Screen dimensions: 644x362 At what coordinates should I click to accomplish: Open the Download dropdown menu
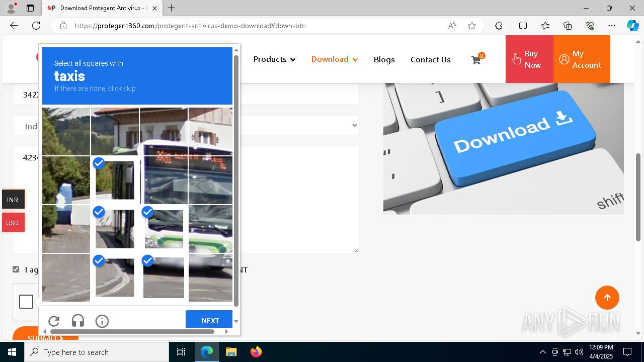pos(335,59)
